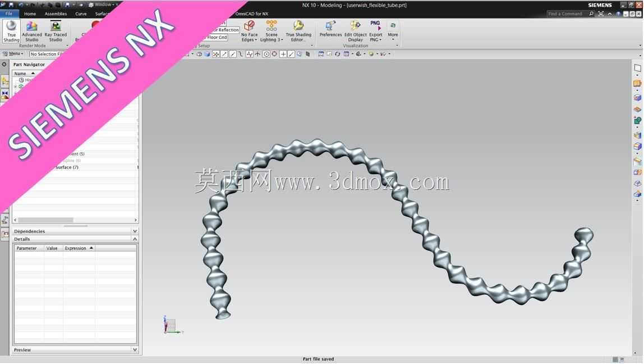
Task: Collapse the Details panel
Action: click(75, 239)
